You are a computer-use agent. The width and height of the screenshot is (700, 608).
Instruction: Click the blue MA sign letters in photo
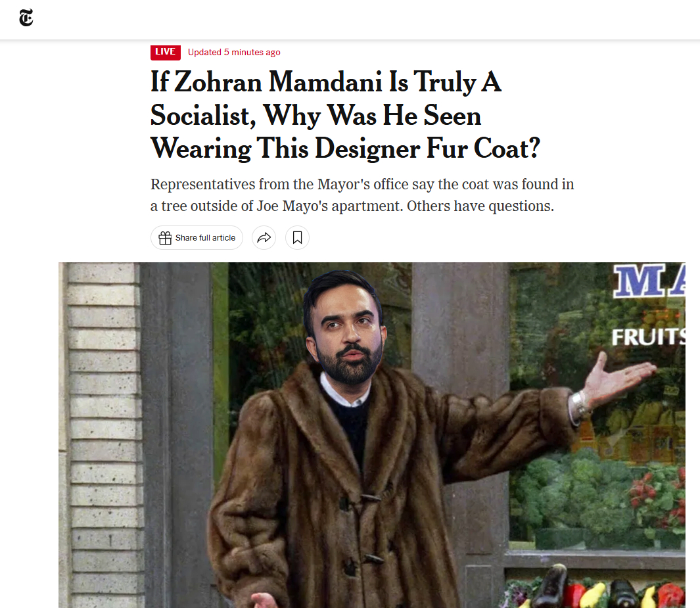tap(649, 281)
